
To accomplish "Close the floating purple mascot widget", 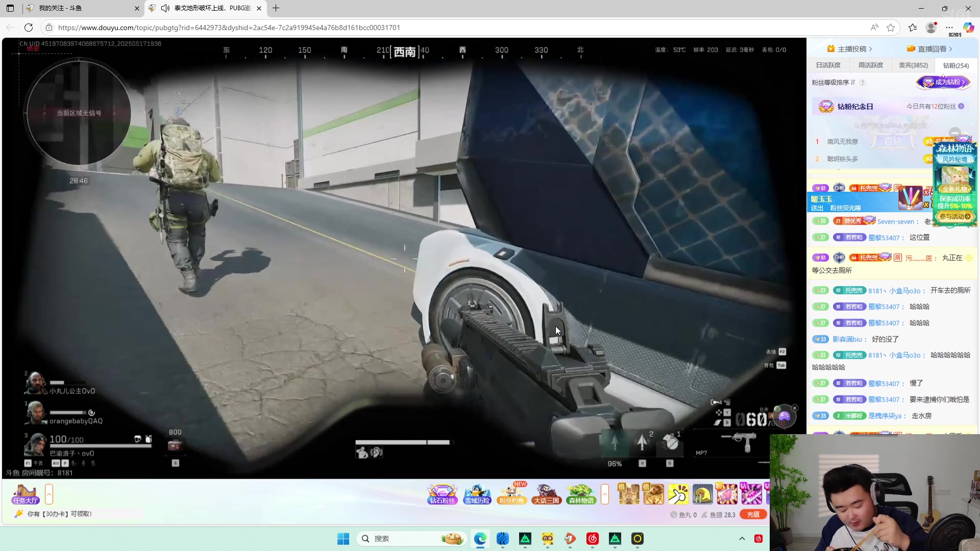I will click(795, 408).
